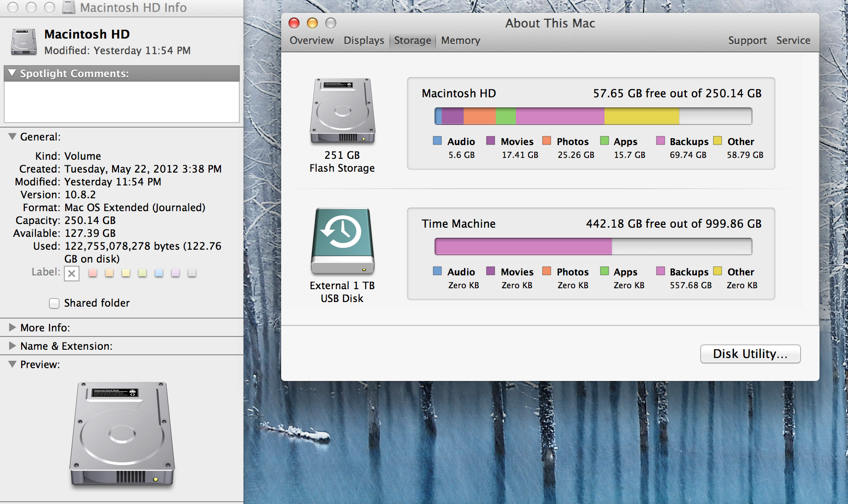
Task: Apply the orange label color
Action: click(109, 273)
